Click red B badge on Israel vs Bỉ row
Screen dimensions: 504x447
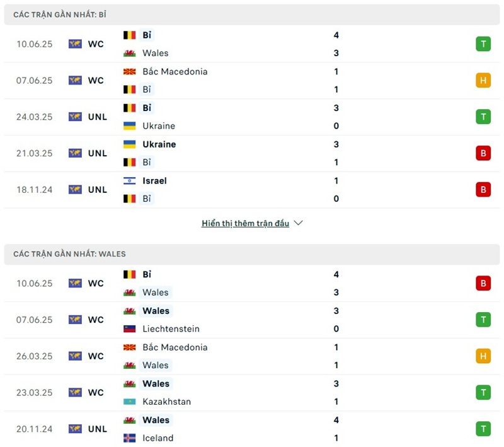[483, 189]
